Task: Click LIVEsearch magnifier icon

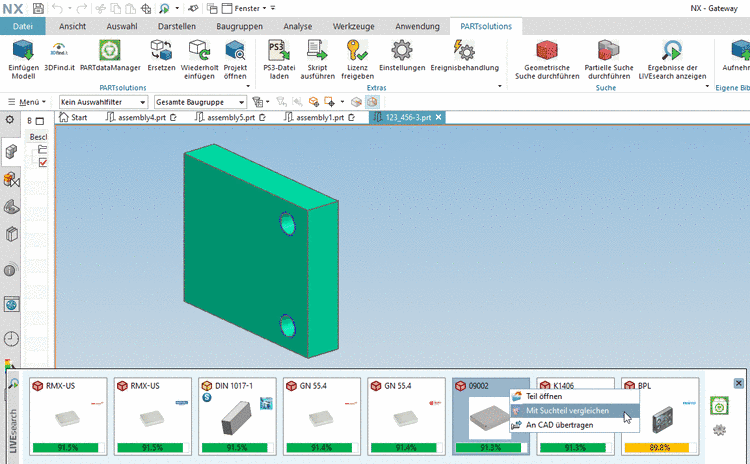Action: [13, 383]
